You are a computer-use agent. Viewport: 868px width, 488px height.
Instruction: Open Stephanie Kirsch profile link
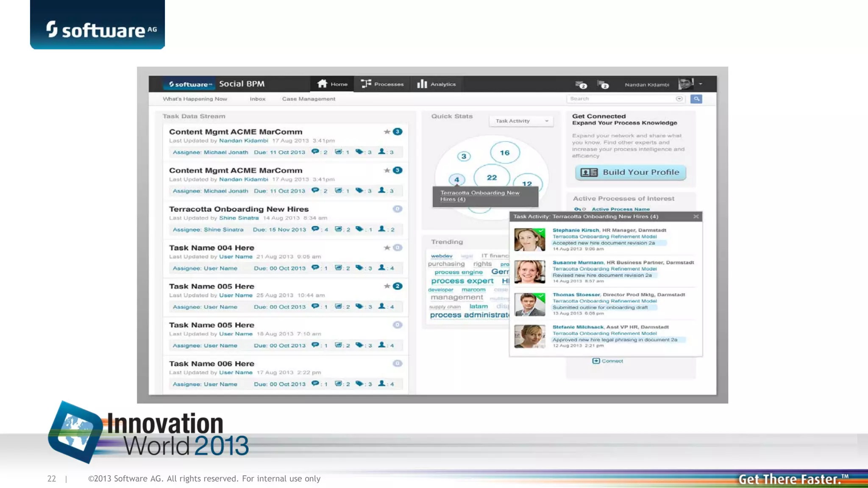[575, 230]
